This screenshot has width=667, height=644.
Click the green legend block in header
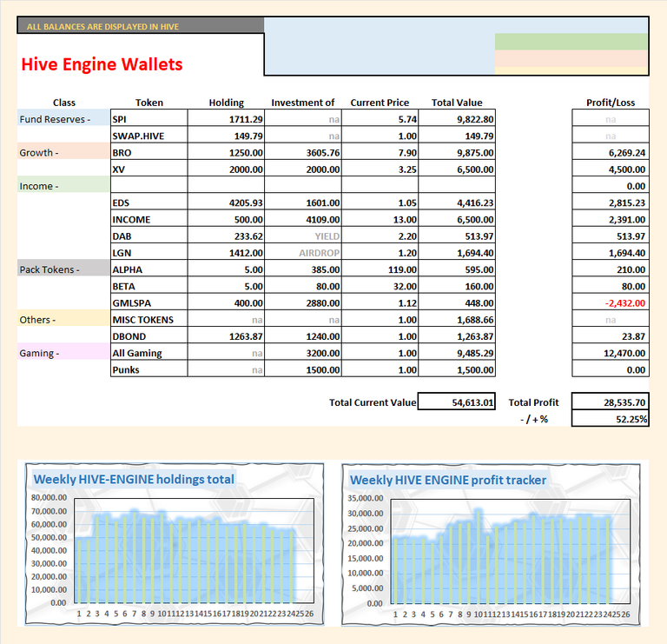coord(571,42)
